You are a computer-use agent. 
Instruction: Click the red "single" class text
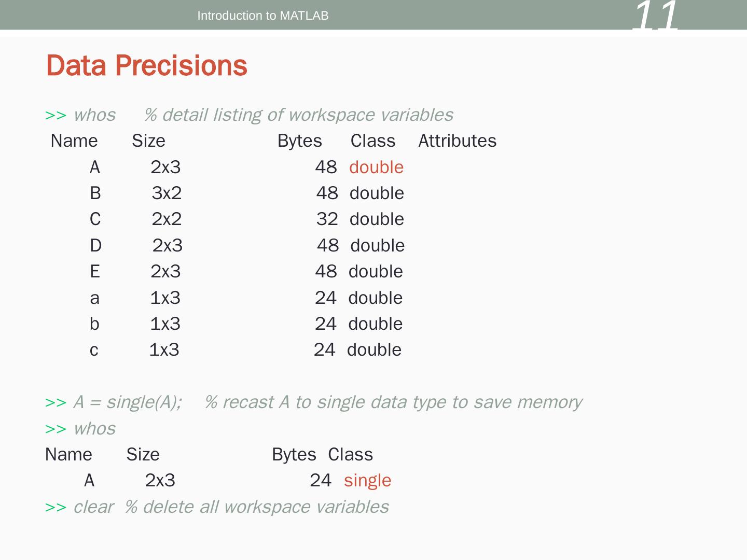(367, 481)
